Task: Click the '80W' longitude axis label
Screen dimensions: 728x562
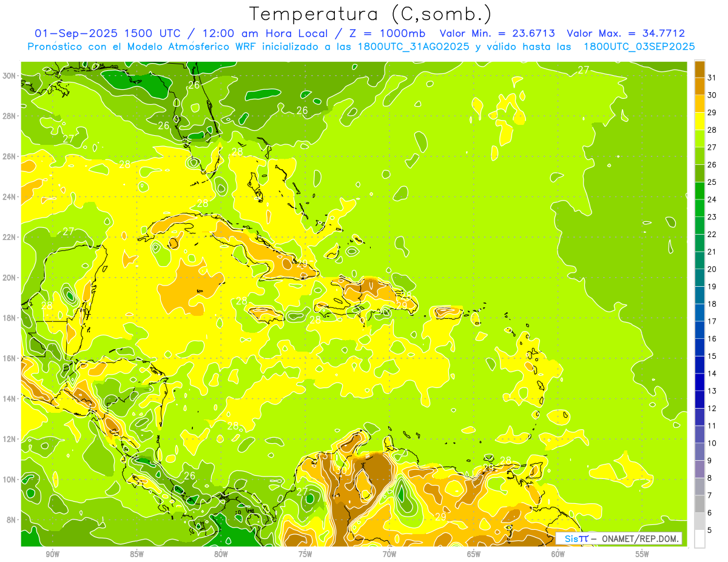Action: (221, 554)
